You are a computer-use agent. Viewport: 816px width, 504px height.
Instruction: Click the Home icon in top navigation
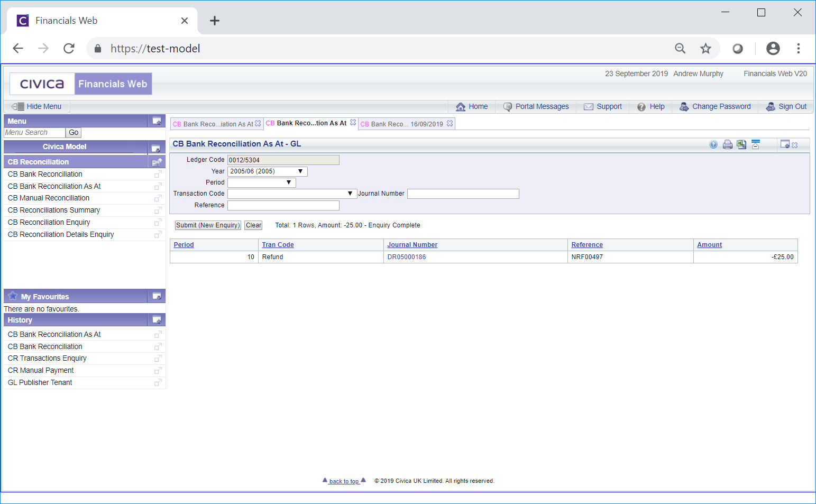click(x=461, y=107)
